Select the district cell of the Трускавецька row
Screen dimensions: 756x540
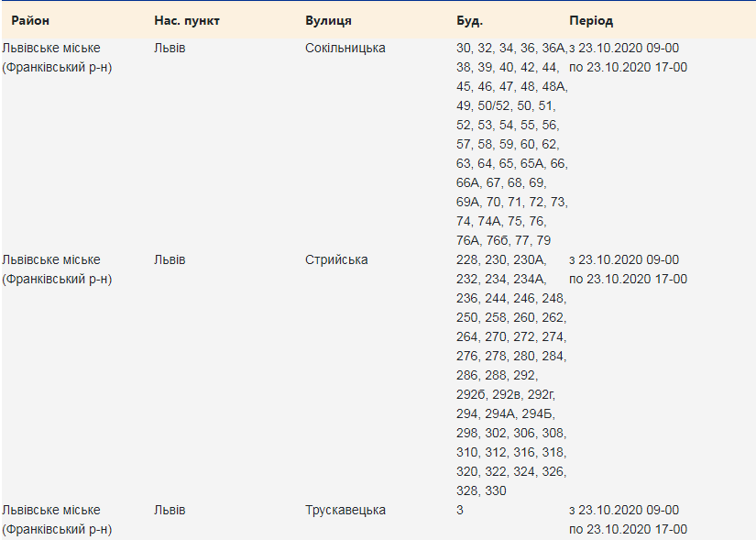[57, 519]
